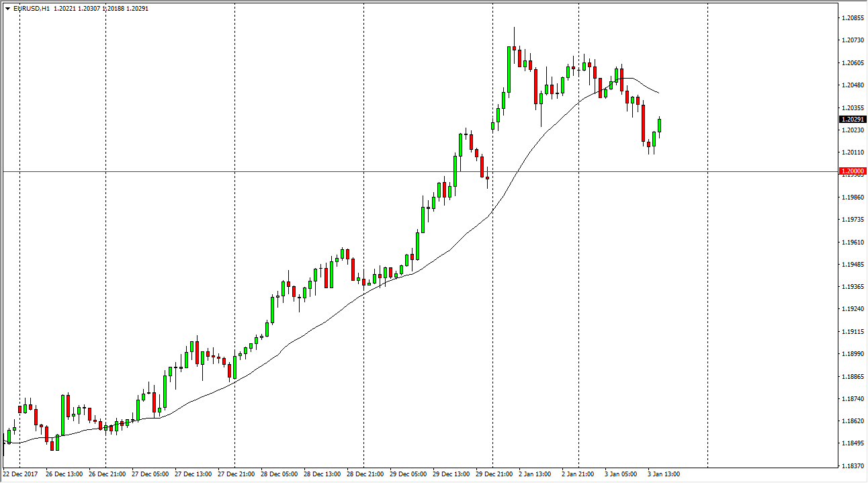Select the 28 Dec 21:00 time label
The width and height of the screenshot is (868, 483).
363,474
